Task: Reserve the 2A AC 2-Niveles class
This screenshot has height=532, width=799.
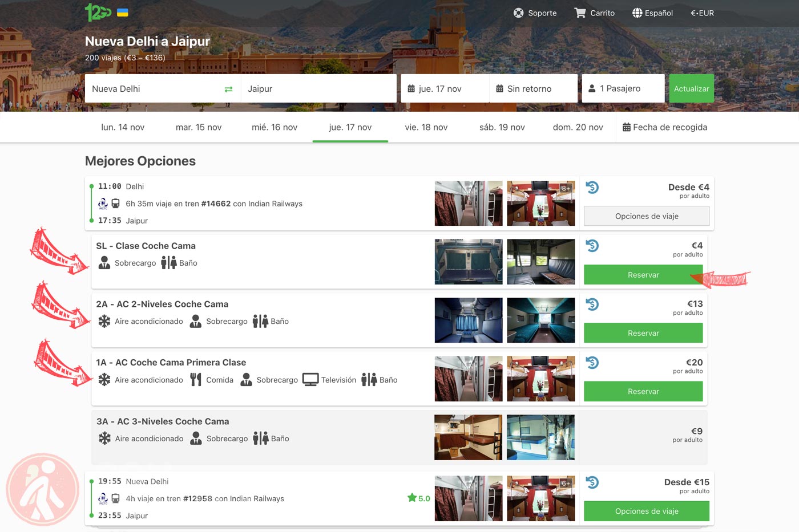Action: coord(643,333)
